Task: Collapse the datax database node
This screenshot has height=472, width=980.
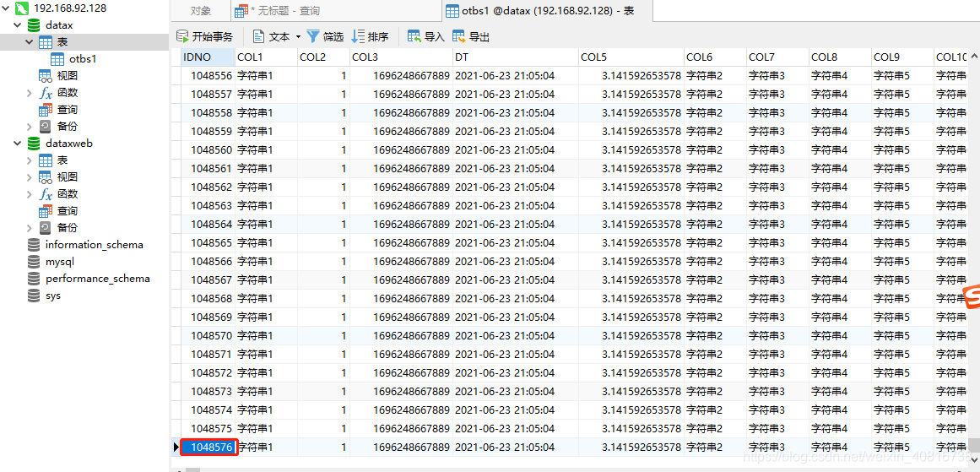Action: point(18,25)
